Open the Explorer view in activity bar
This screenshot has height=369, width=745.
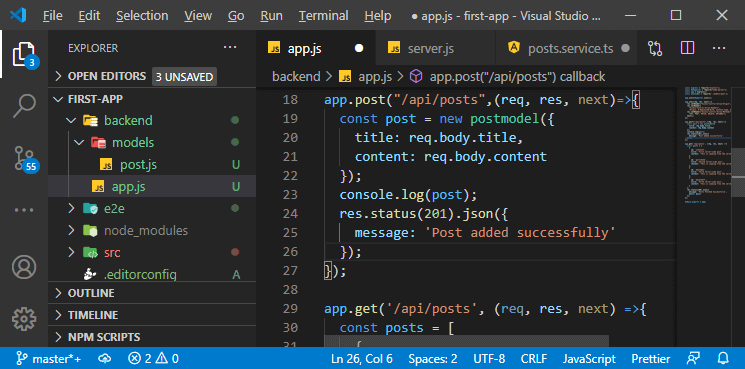(x=24, y=54)
